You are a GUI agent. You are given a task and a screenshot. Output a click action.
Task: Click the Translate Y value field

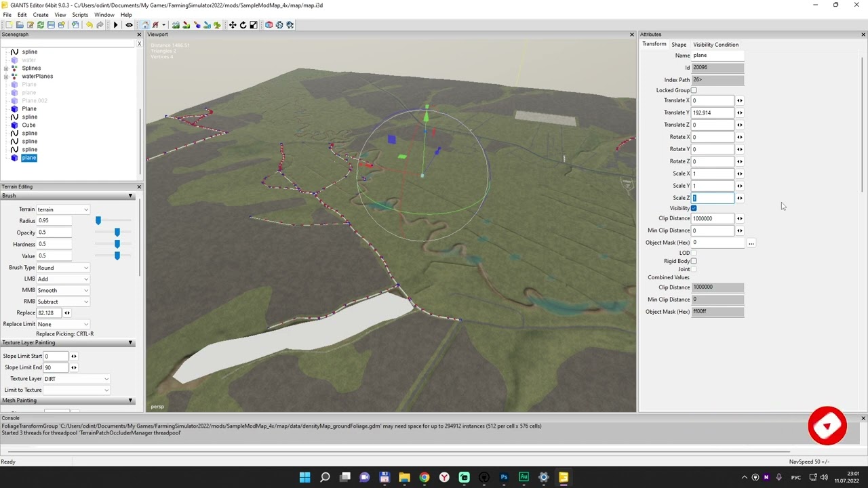pyautogui.click(x=713, y=113)
